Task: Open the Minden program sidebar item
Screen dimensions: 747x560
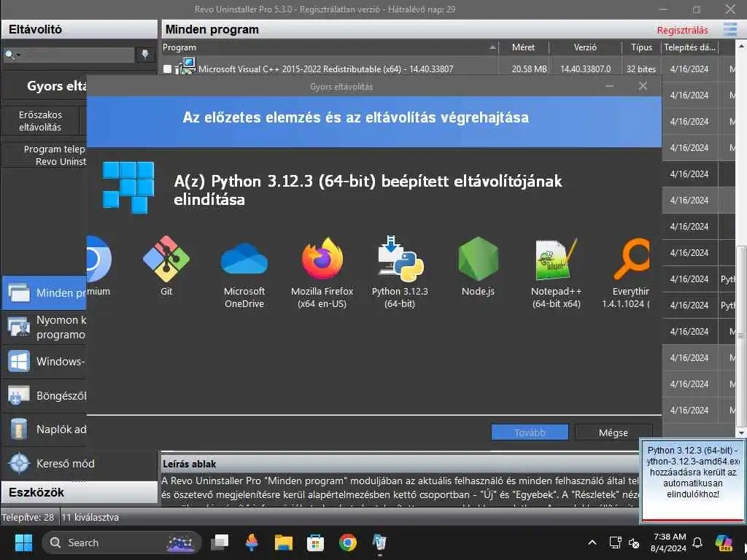Action: click(44, 293)
